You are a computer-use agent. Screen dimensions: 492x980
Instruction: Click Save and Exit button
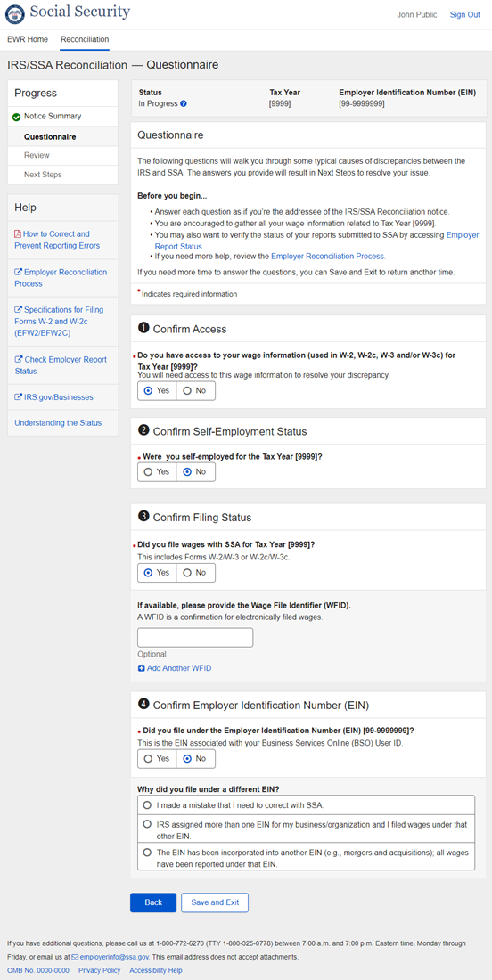(215, 902)
